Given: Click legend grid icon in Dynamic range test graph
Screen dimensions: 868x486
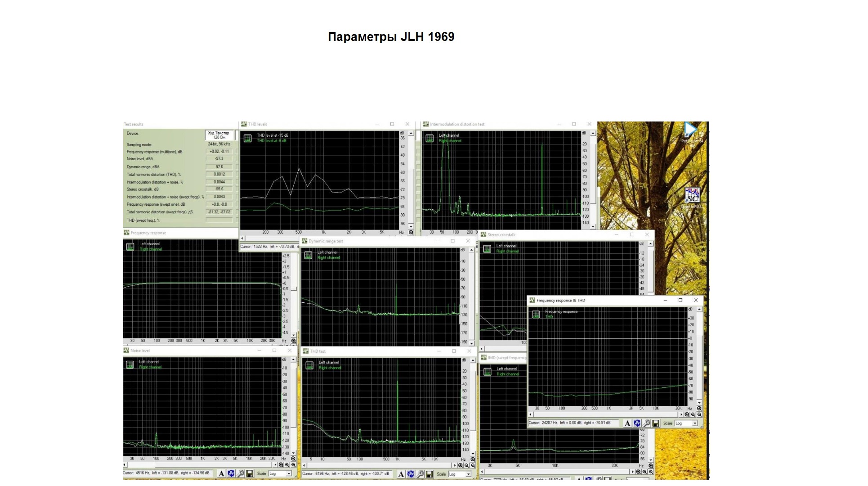Looking at the screenshot, I should (308, 255).
